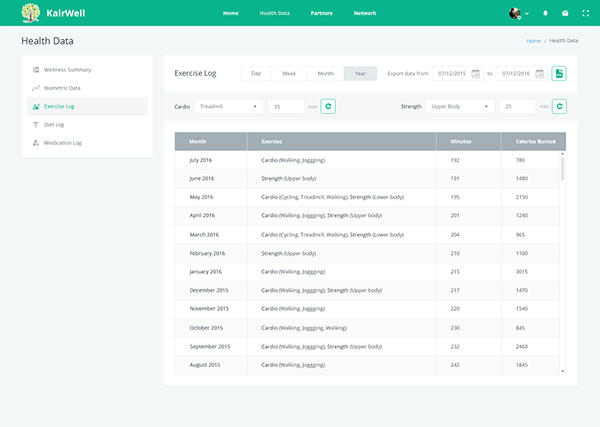
Task: Click calories value 3015 for January
Action: pyautogui.click(x=522, y=272)
